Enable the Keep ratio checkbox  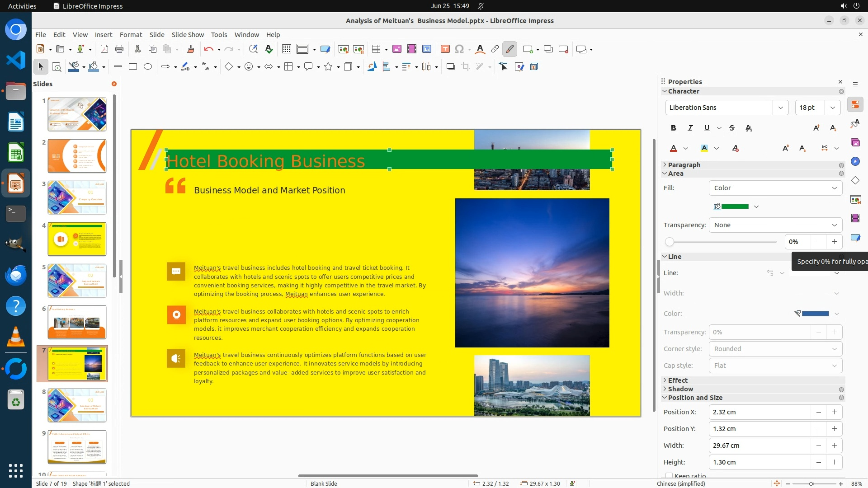coord(669,476)
